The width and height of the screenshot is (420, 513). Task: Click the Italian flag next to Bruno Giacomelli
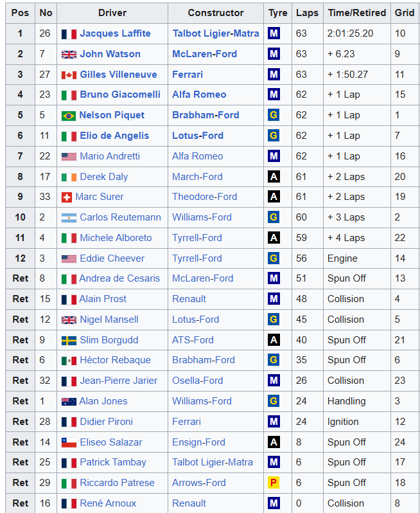coord(69,95)
